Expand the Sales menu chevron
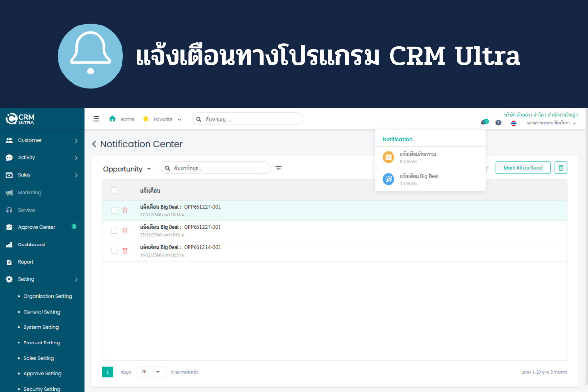 pos(76,175)
